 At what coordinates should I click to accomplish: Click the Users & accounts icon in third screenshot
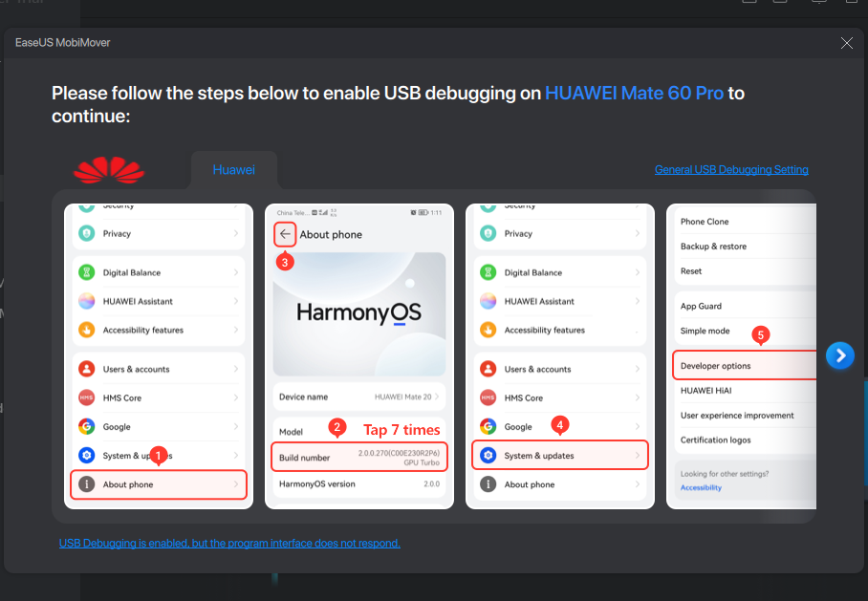[x=488, y=369]
